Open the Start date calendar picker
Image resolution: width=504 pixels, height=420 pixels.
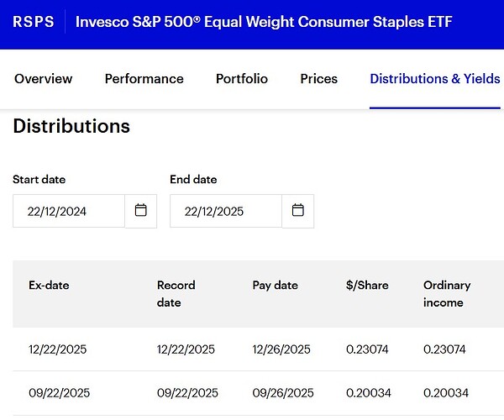[x=141, y=211]
